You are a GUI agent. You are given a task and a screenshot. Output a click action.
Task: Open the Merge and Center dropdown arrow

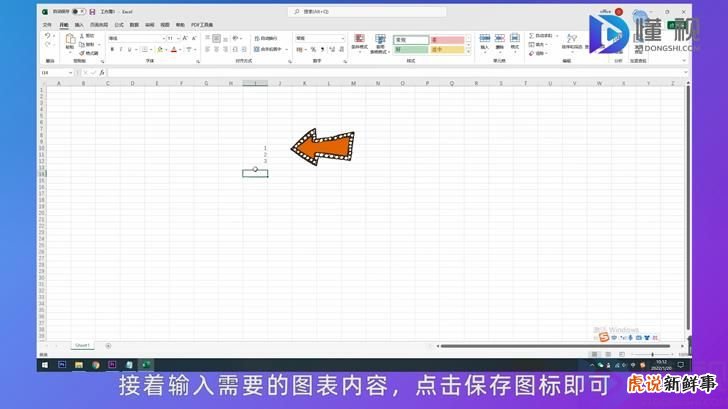tap(286, 49)
